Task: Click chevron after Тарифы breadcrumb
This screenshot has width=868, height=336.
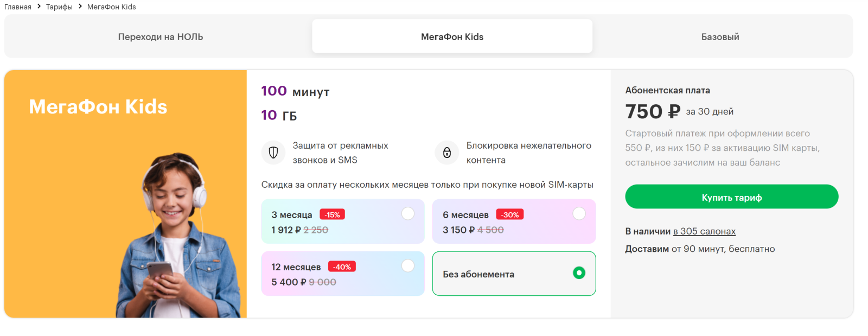Action: click(x=80, y=7)
